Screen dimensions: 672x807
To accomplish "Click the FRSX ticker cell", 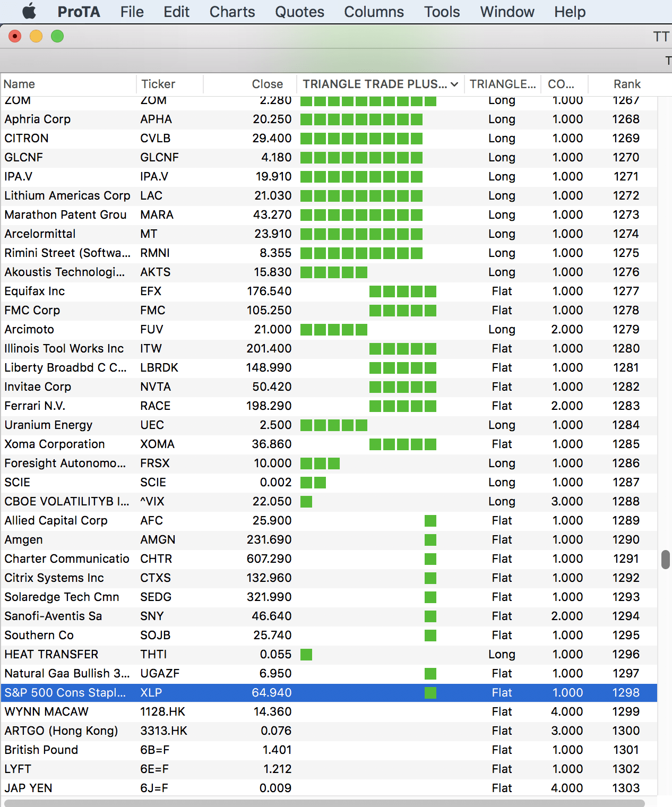I will pos(155,463).
